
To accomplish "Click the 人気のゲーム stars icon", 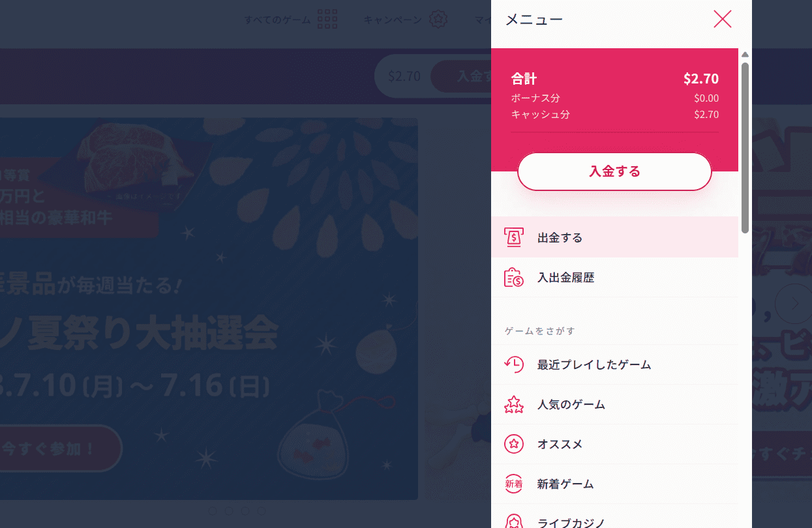I will (x=514, y=405).
